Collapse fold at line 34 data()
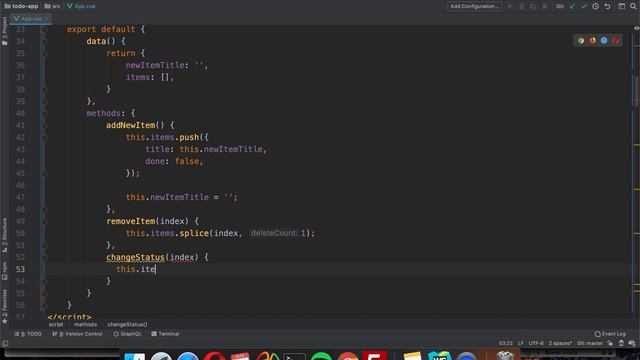This screenshot has width=640, height=360. (x=44, y=41)
